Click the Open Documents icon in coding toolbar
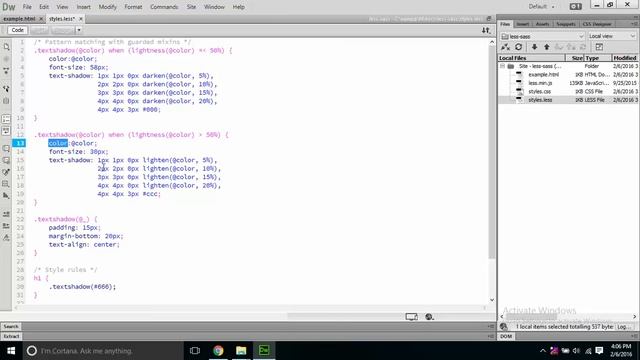The image size is (640, 360). [x=6, y=47]
